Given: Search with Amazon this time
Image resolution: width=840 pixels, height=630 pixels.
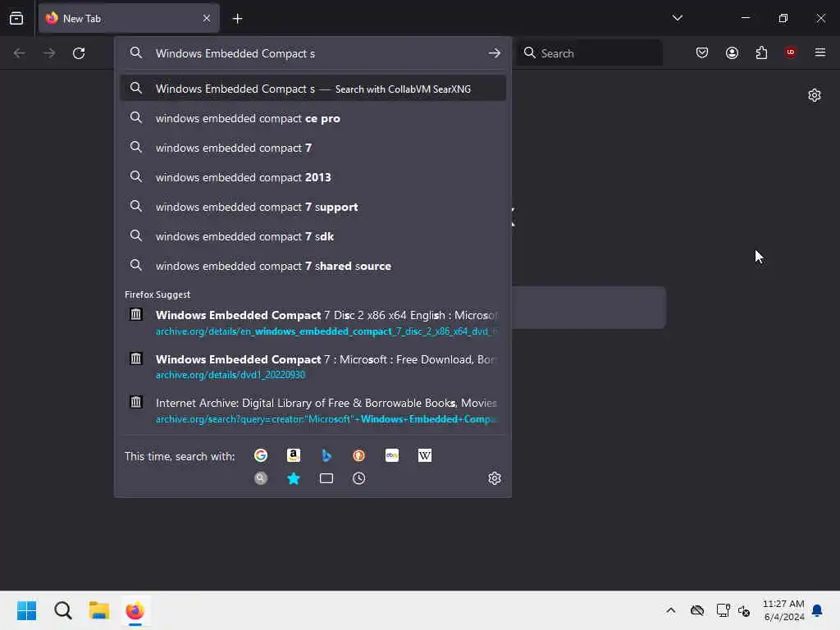Looking at the screenshot, I should coord(294,455).
